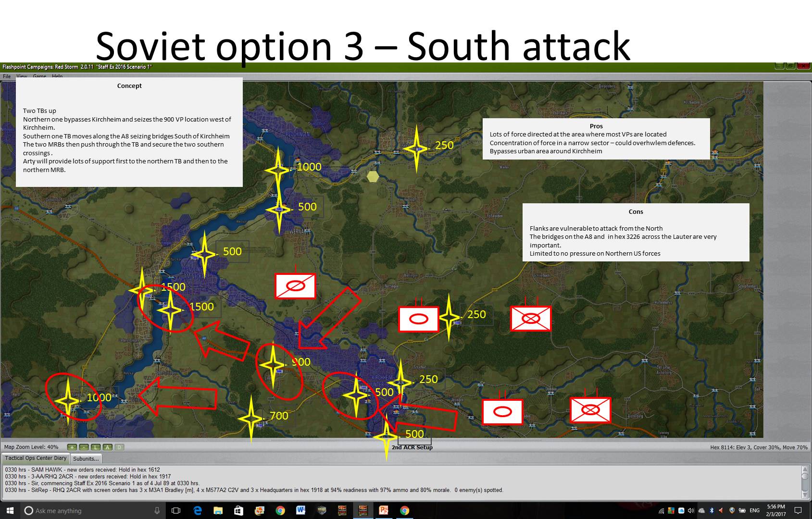Click the battery status tray icon
Viewport: 812px width, 519px height.
[x=742, y=510]
